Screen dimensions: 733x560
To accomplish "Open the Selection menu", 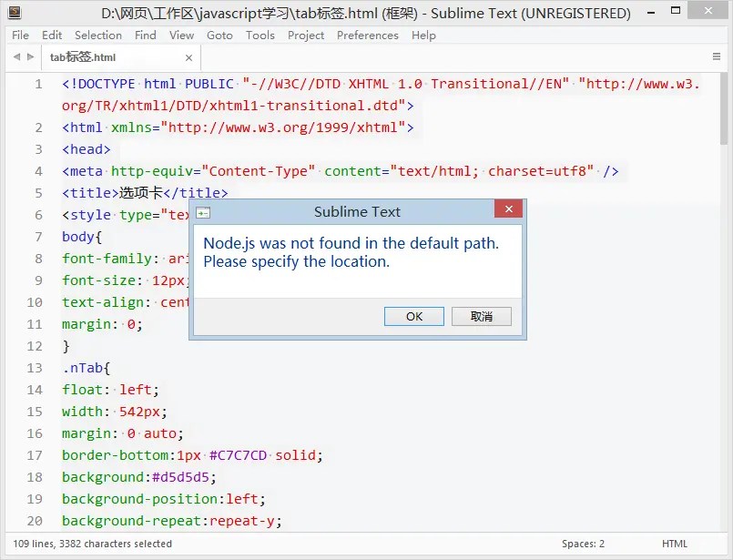I will point(98,35).
